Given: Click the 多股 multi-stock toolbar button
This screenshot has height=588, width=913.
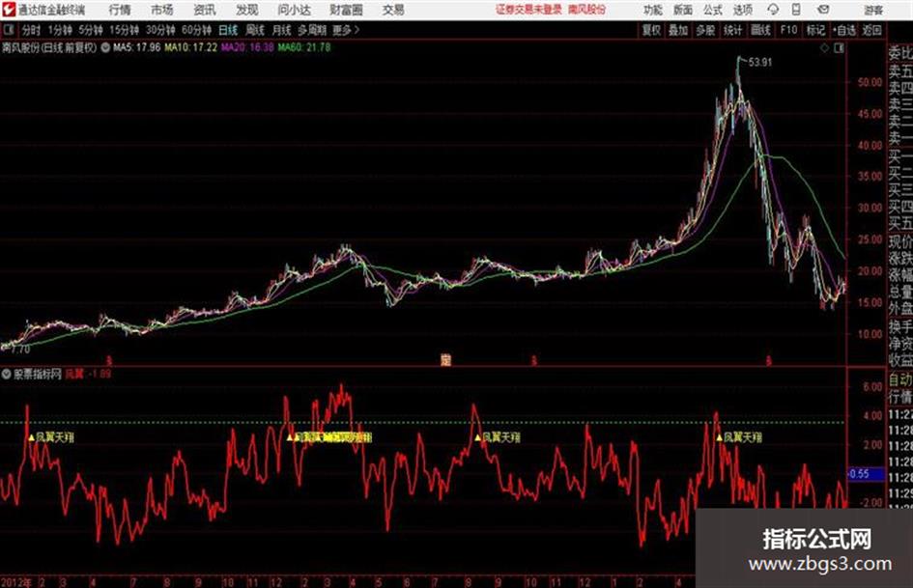Looking at the screenshot, I should 705,30.
